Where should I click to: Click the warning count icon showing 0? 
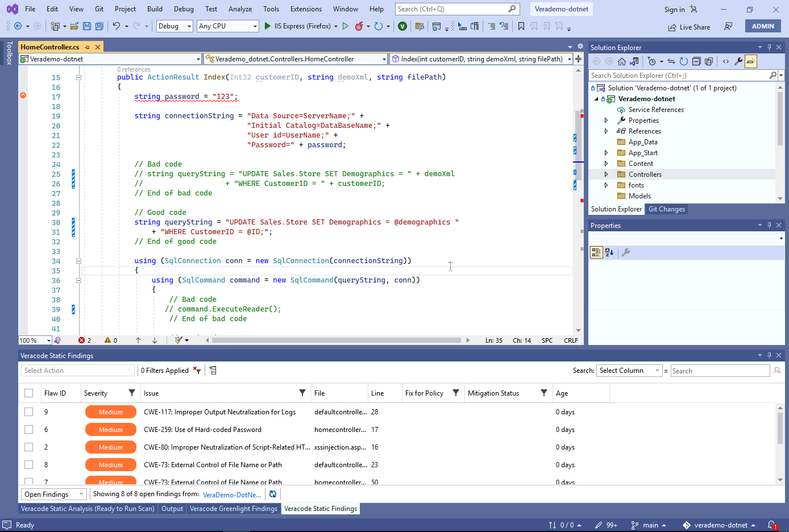107,340
